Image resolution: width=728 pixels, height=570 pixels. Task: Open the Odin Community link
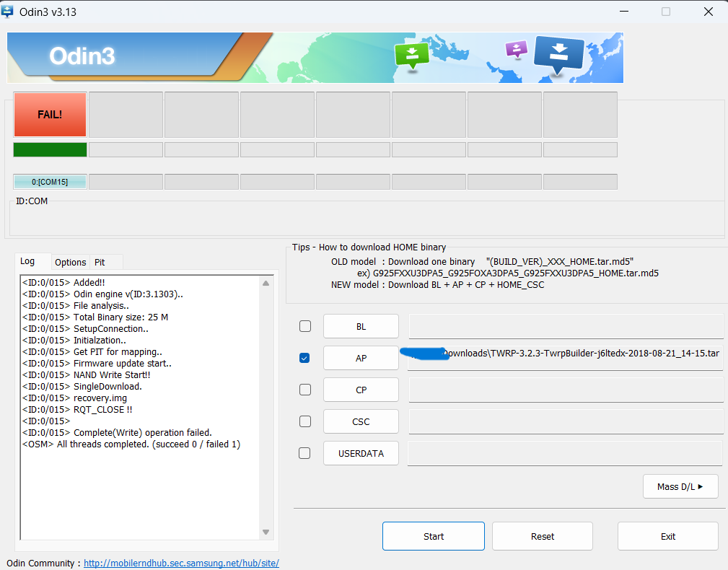pos(181,563)
